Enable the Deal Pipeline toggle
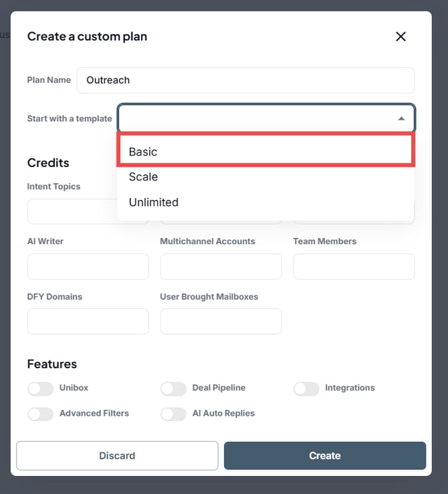 (x=173, y=388)
